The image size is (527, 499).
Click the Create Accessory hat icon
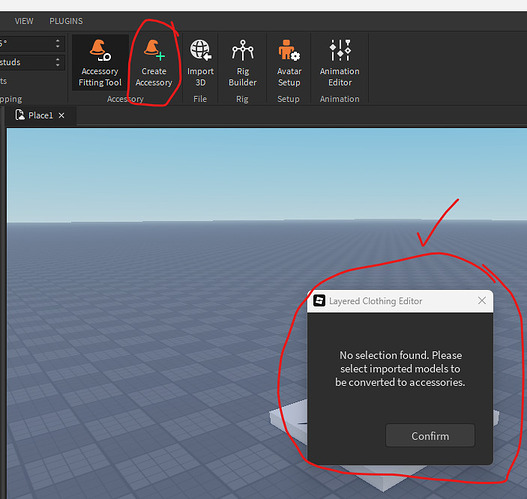coord(154,50)
